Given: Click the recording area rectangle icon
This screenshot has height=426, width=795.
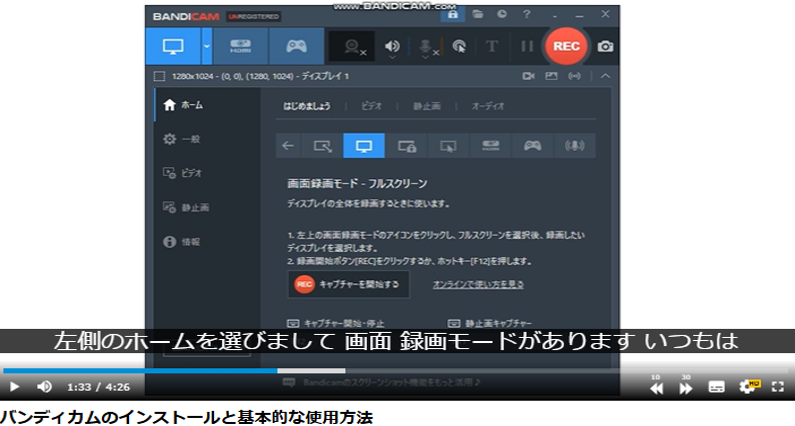Looking at the screenshot, I should point(159,76).
